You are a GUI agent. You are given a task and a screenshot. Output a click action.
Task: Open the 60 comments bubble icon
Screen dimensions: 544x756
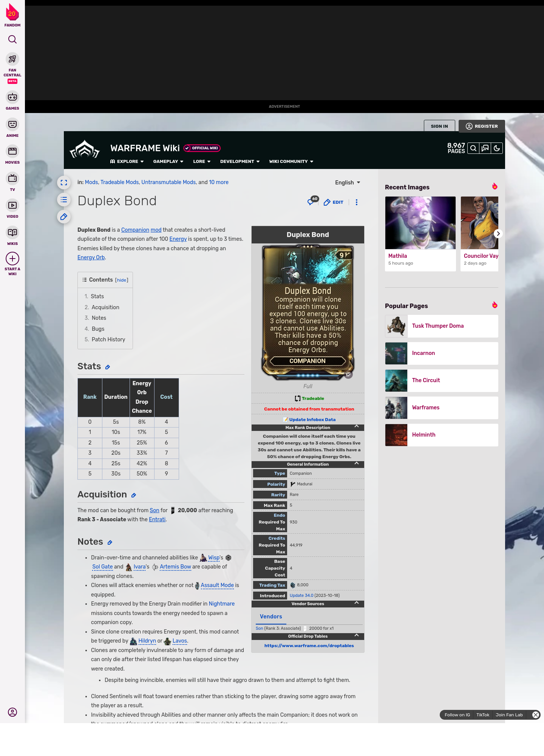[312, 201]
